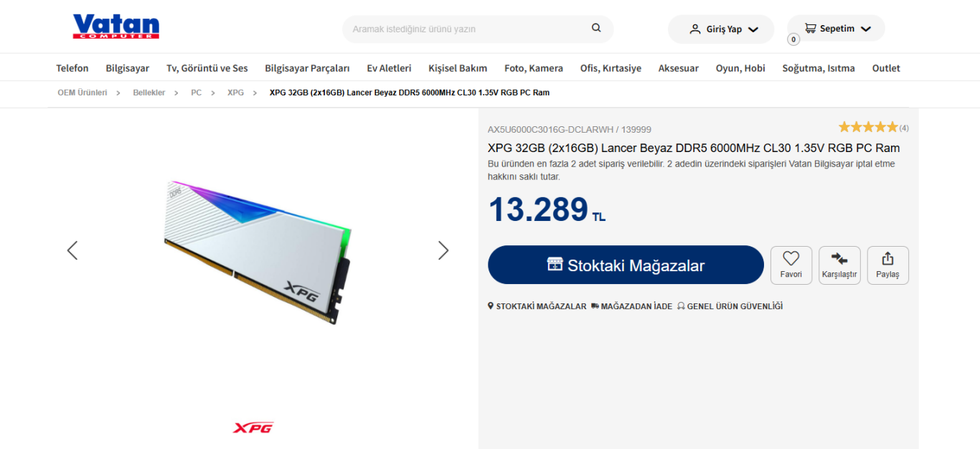Open the Outlet menu item

[886, 68]
